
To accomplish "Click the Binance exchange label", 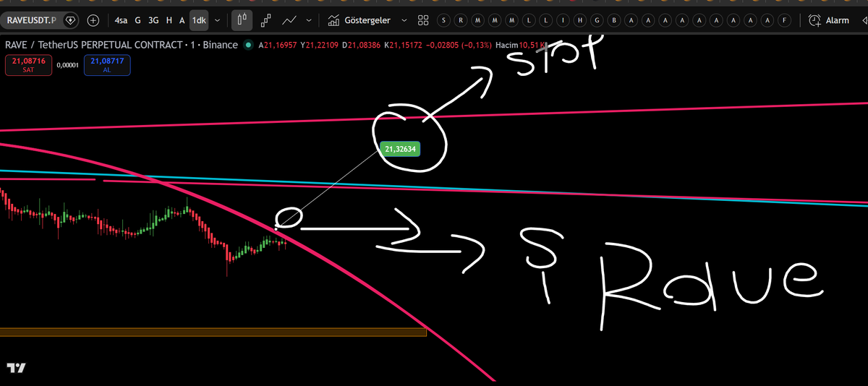I will coord(219,45).
